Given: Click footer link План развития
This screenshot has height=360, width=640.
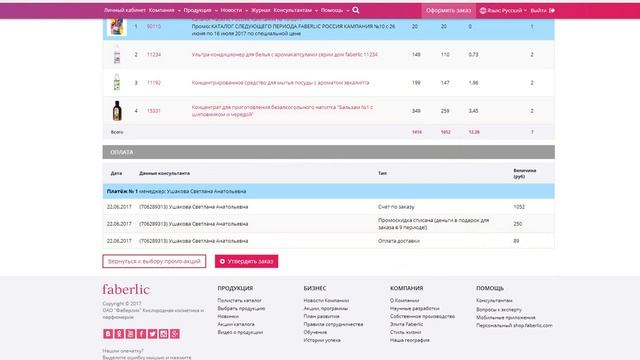Looking at the screenshot, I should click(x=321, y=316).
